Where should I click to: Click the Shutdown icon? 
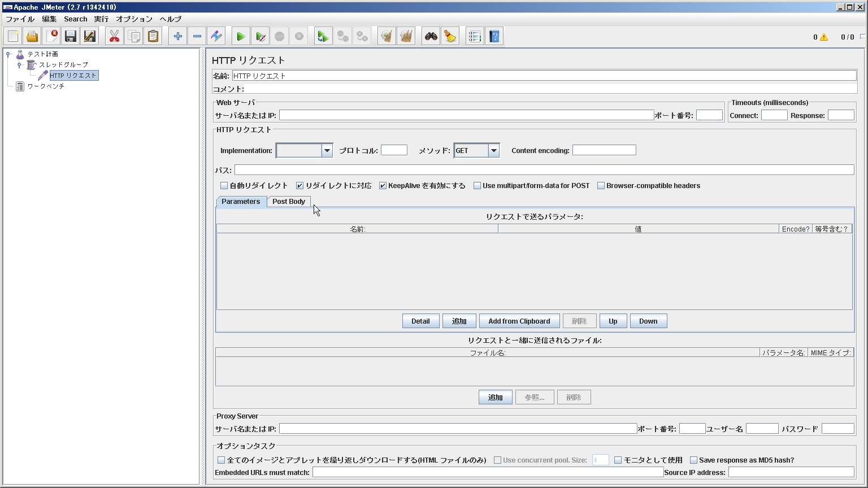click(299, 37)
